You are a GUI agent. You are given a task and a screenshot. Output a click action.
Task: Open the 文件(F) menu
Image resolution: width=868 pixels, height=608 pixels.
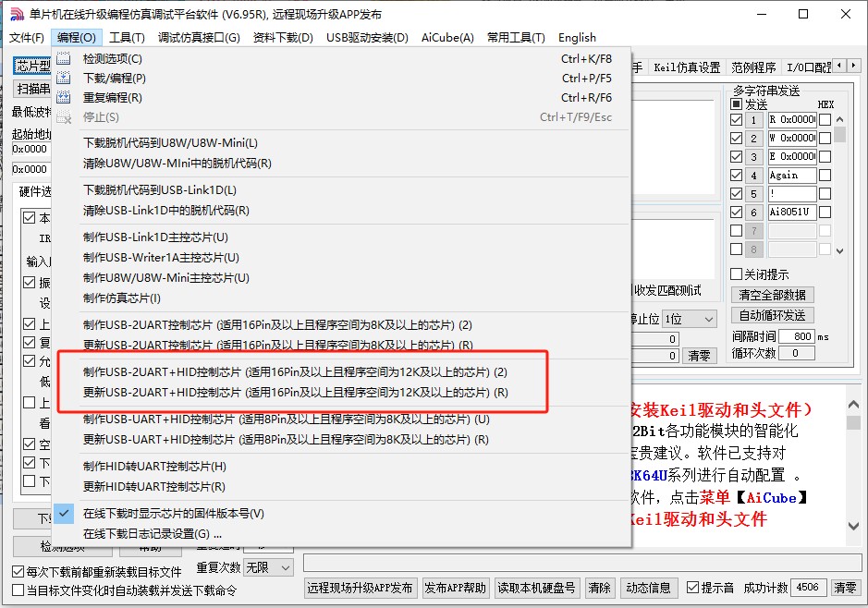coord(27,38)
